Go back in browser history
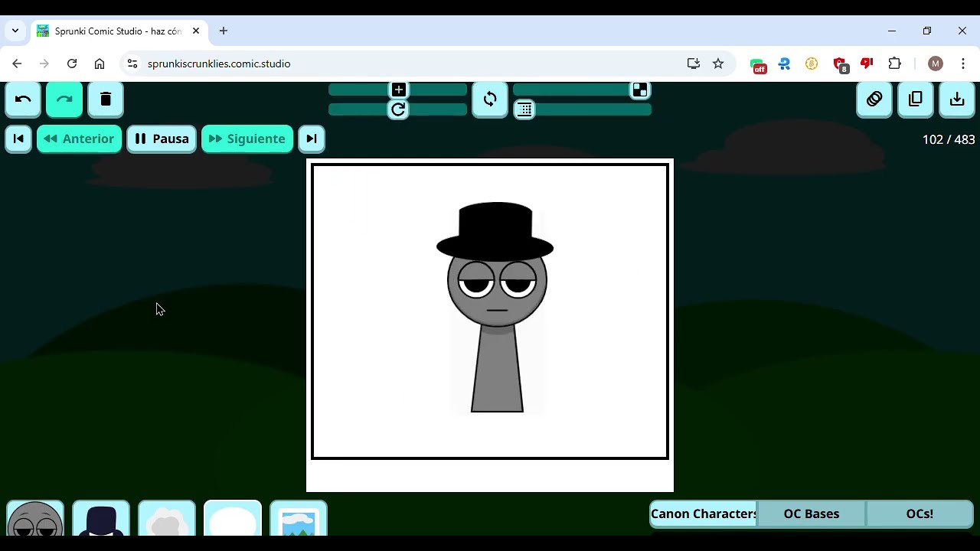 (x=17, y=64)
